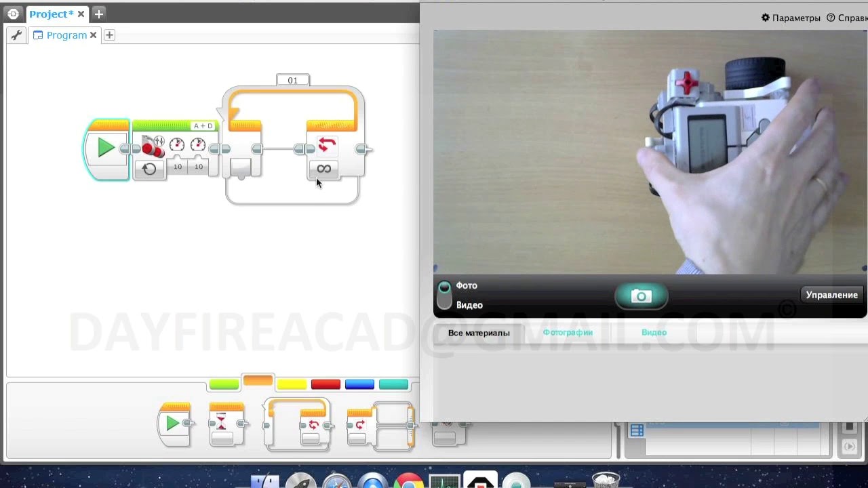The height and width of the screenshot is (488, 868).
Task: Select the green Start block on canvas
Action: 107,149
